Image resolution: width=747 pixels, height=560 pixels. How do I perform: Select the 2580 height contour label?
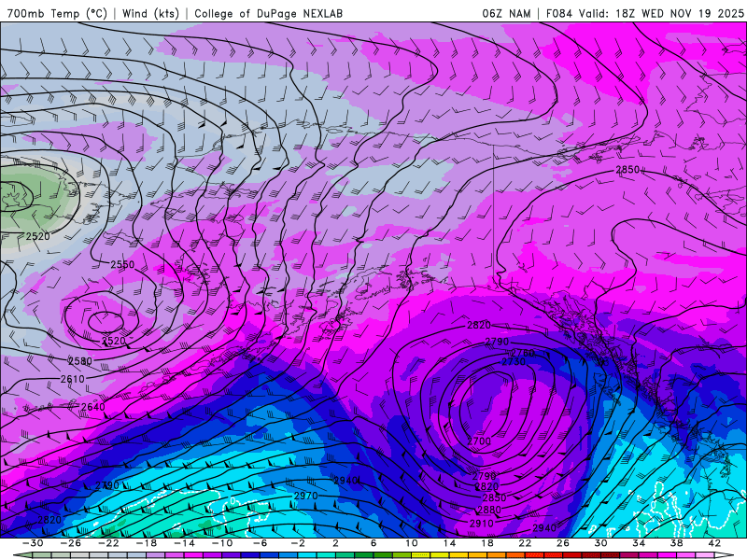[80, 361]
